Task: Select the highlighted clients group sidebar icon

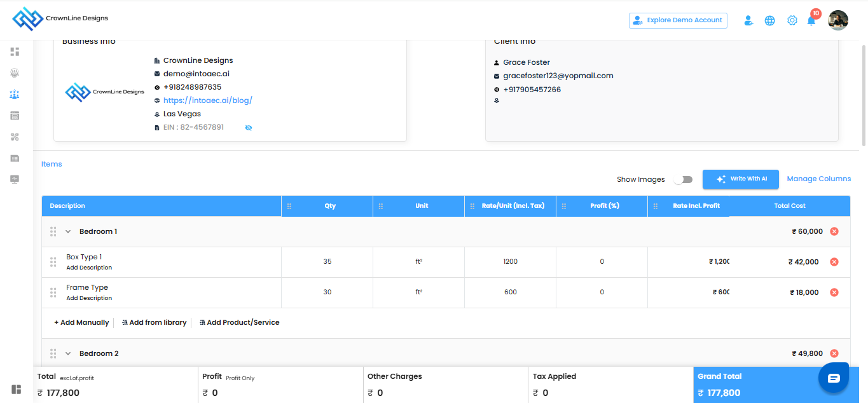Action: [15, 94]
